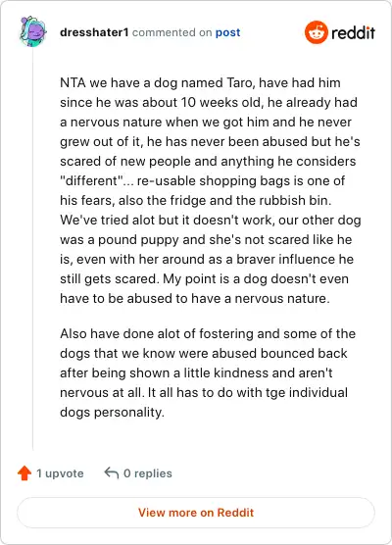Click the "commented on" text
392x545 pixels.
[172, 32]
